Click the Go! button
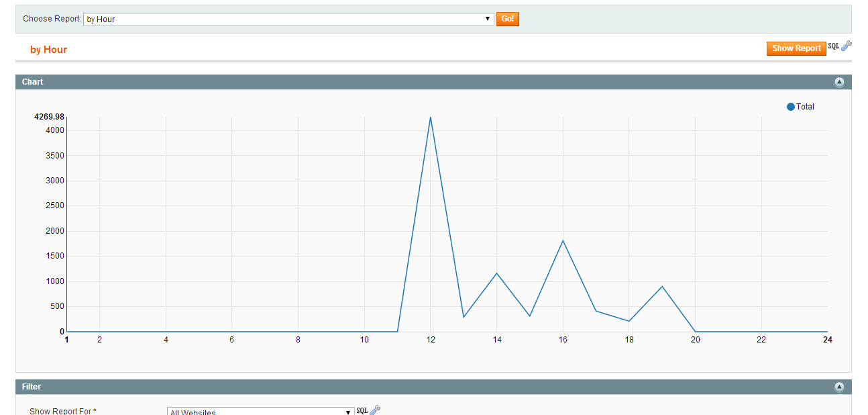 508,19
